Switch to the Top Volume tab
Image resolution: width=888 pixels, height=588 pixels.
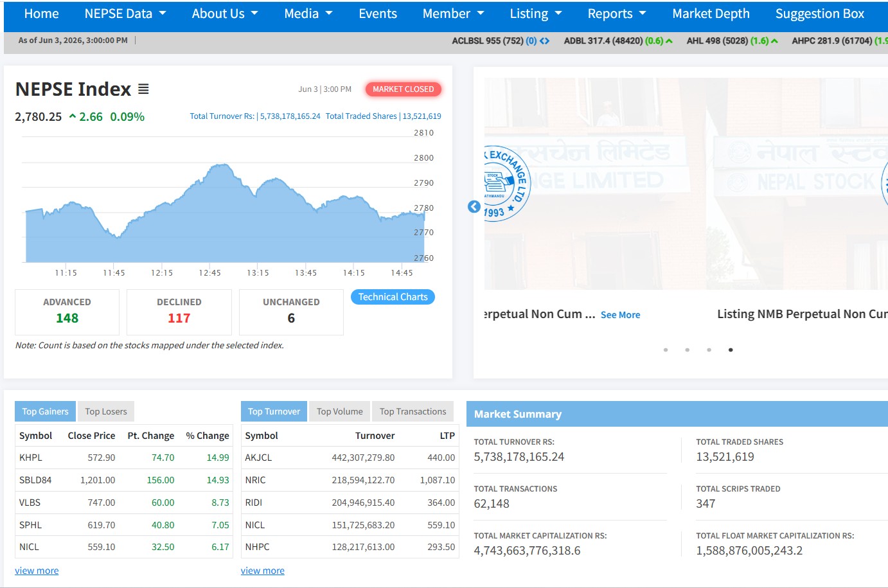tap(340, 411)
